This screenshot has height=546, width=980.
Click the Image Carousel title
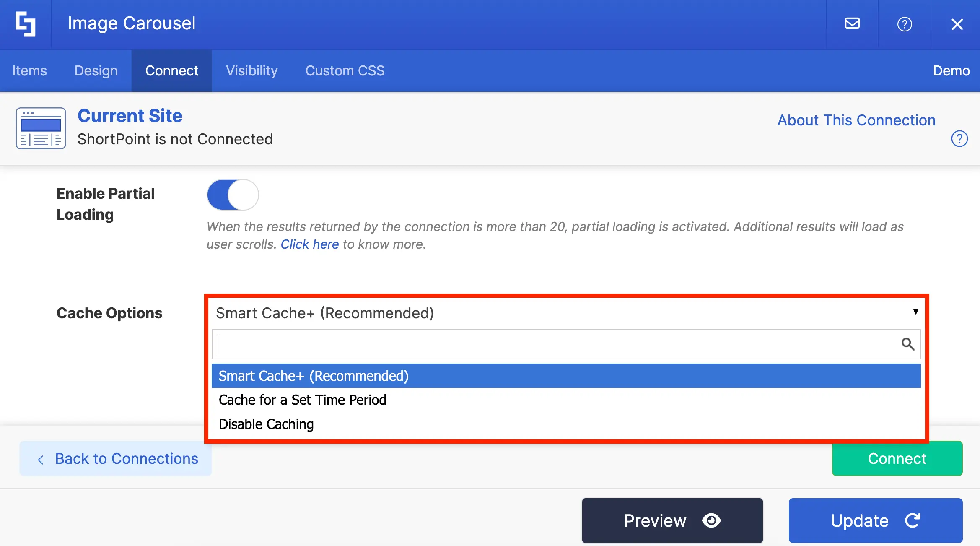tap(132, 23)
